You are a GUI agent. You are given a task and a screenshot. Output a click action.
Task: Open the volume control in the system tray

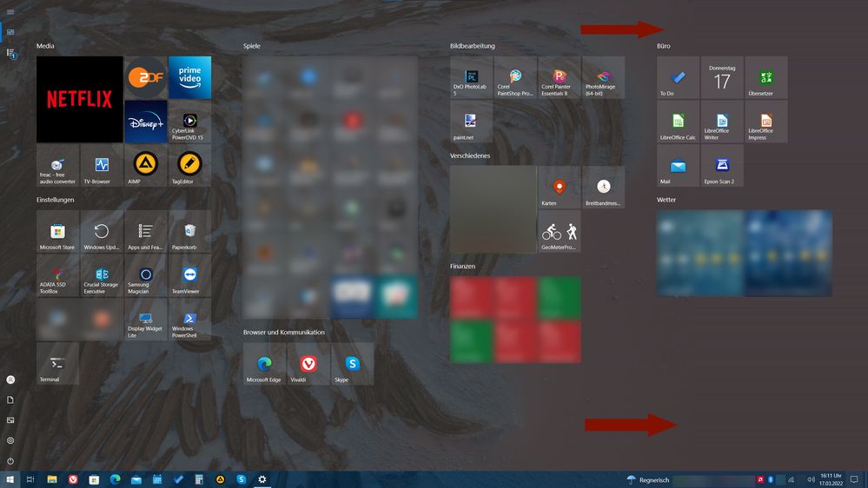(811, 479)
